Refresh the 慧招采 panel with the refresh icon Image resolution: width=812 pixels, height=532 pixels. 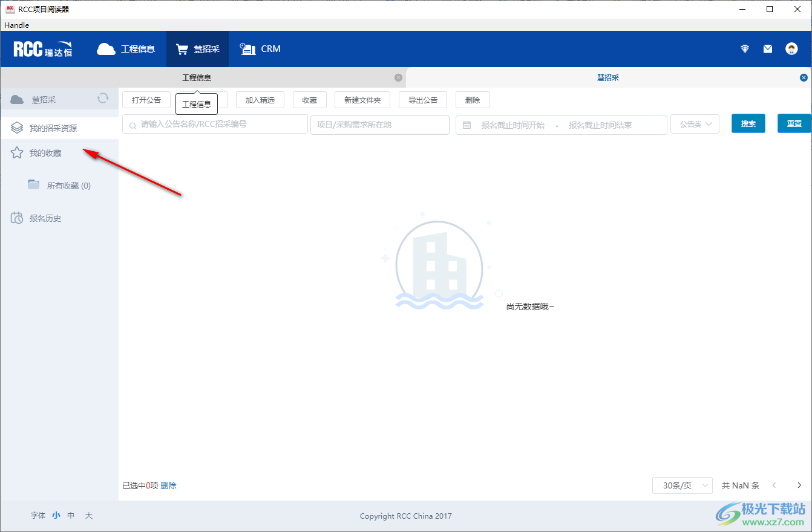103,97
